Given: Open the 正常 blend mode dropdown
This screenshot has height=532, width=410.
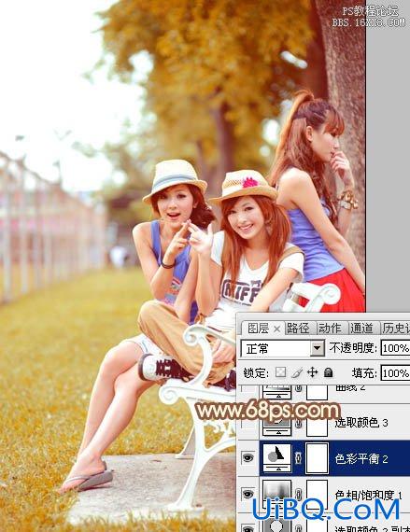Looking at the screenshot, I should (282, 348).
